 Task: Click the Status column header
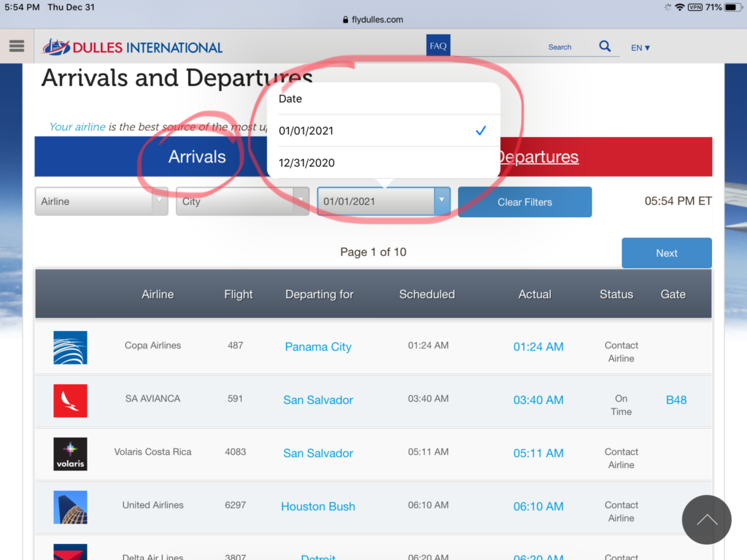[x=616, y=295]
